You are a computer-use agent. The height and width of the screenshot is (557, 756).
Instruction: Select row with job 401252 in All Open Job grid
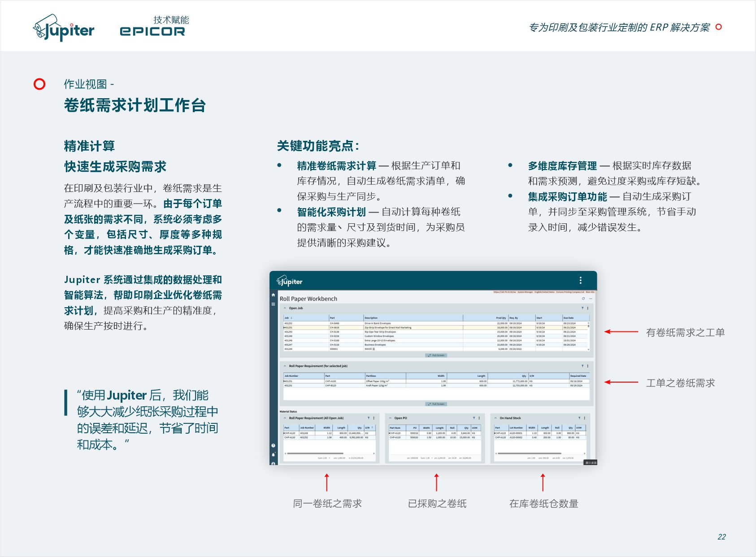[329, 437]
